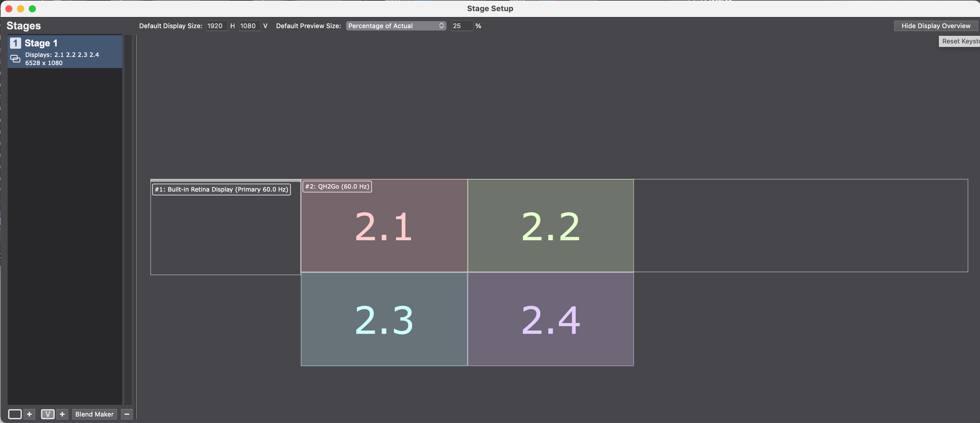Screen dimensions: 980x423
Task: Click the Built-in Retina Display label
Action: click(x=221, y=189)
